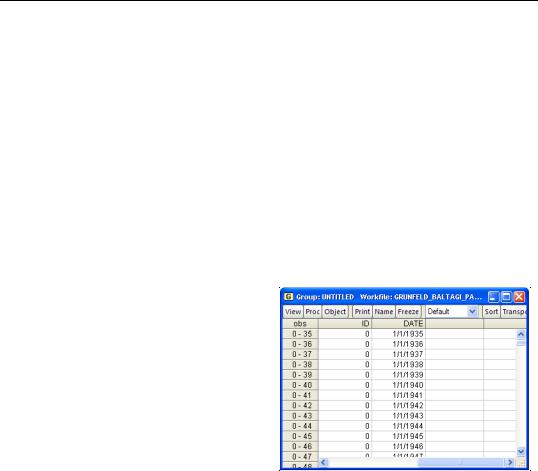Minimize the Group UNTITLED window
Viewport: 538px width, 471px height.
493,297
